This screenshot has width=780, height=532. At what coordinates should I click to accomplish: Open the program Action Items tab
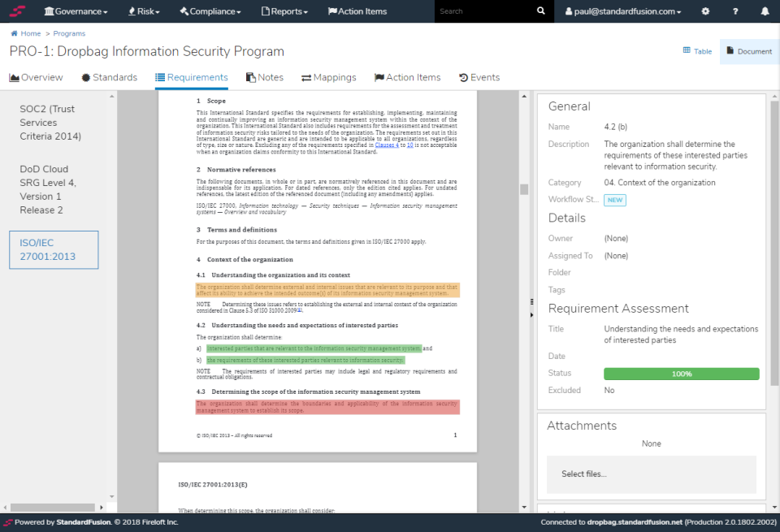407,77
